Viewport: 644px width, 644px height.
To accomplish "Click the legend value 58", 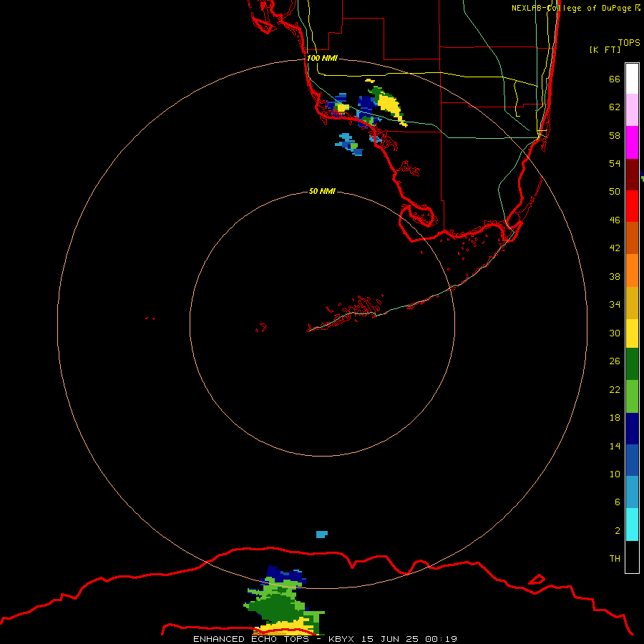I will point(615,135).
